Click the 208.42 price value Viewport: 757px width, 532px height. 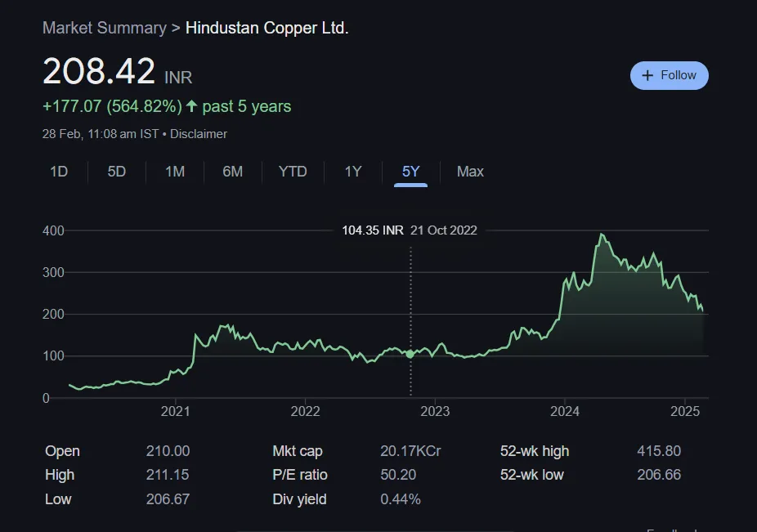point(98,71)
